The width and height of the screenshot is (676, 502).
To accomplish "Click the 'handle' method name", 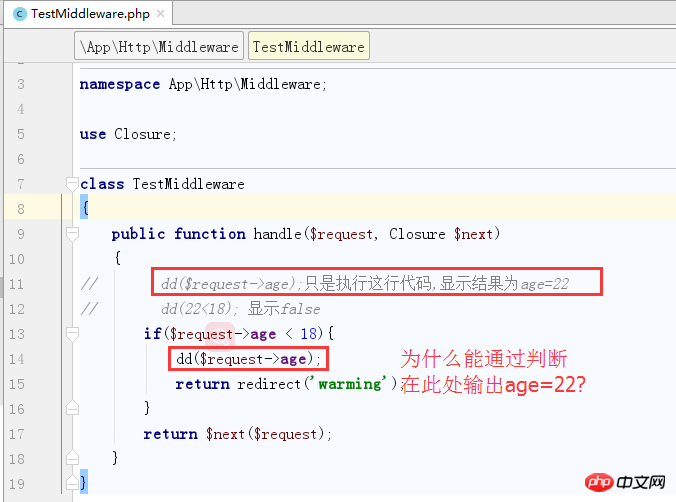I will [x=277, y=234].
